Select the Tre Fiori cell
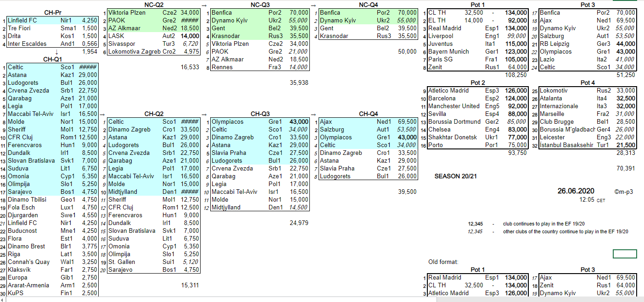Screen dimensions: 644x302 click(19, 28)
